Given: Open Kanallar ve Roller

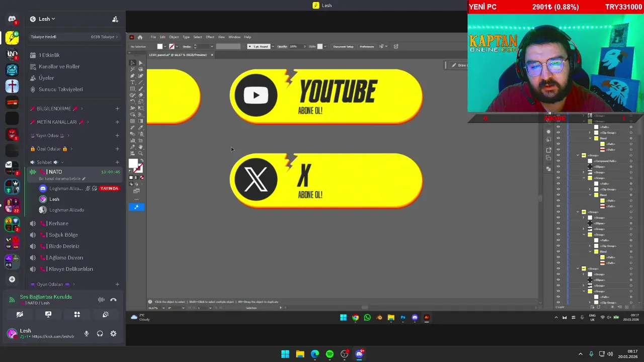Looking at the screenshot, I should point(59,66).
